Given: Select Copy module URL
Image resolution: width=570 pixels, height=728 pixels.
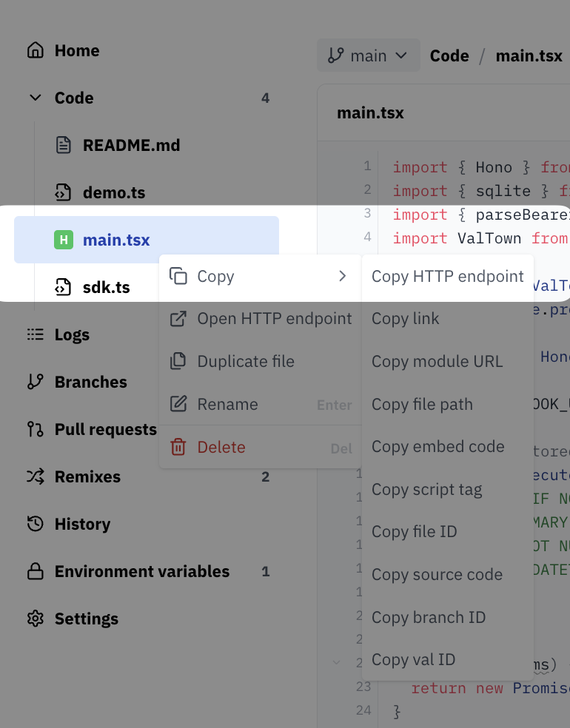Looking at the screenshot, I should pos(437,361).
